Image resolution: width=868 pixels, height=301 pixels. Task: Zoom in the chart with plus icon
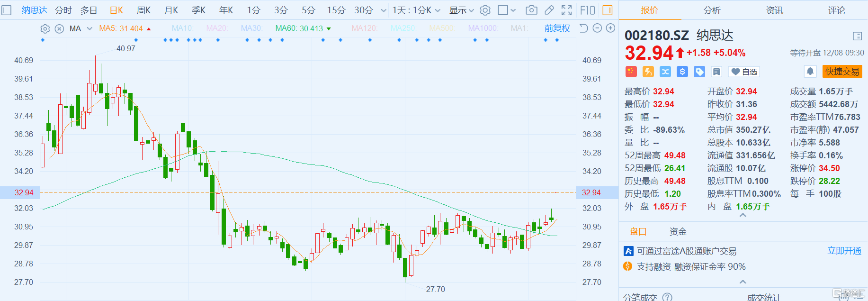(x=611, y=28)
